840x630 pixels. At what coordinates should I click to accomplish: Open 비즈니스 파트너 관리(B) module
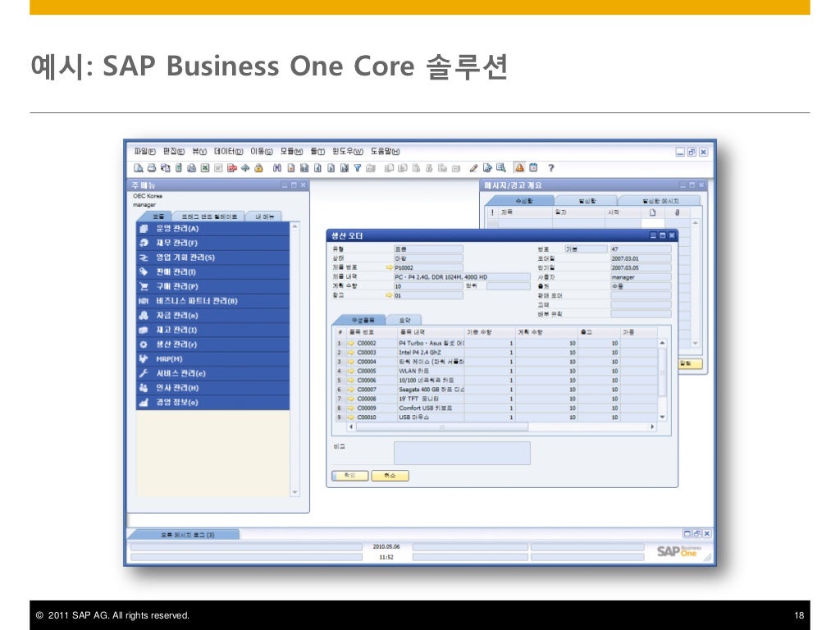click(212, 301)
